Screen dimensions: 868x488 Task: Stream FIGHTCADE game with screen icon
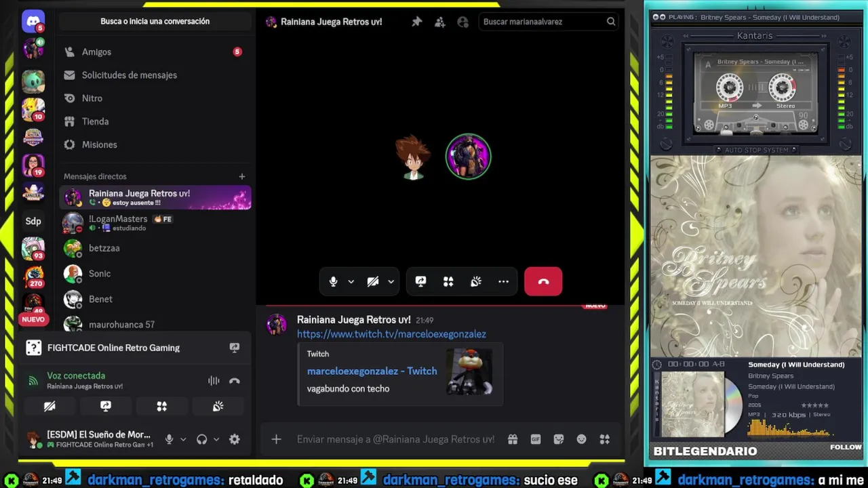235,348
